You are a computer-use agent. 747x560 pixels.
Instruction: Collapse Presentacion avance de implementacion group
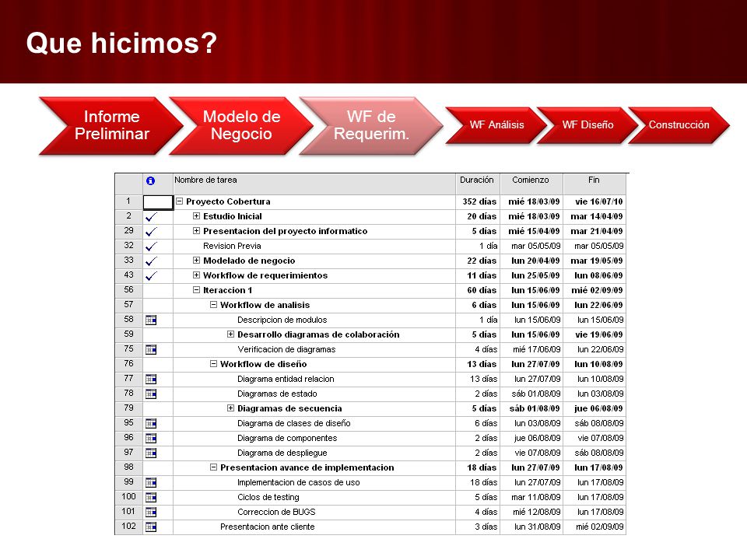pyautogui.click(x=213, y=467)
